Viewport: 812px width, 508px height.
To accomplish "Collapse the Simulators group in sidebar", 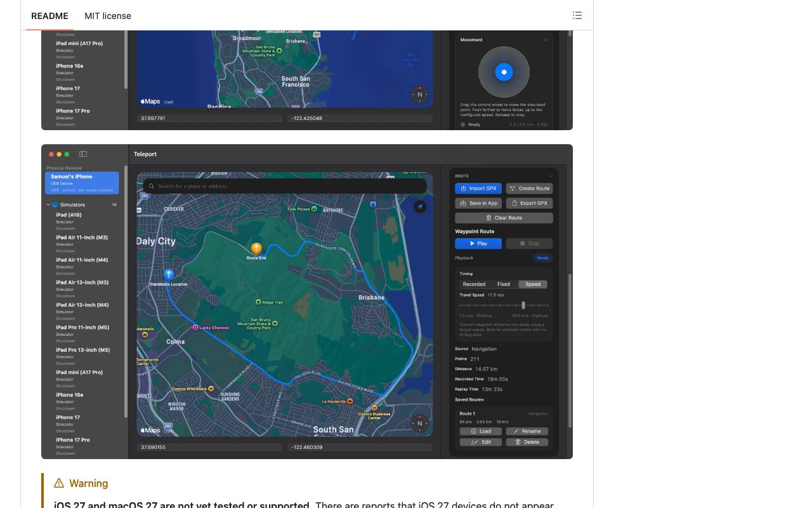I will pyautogui.click(x=48, y=205).
